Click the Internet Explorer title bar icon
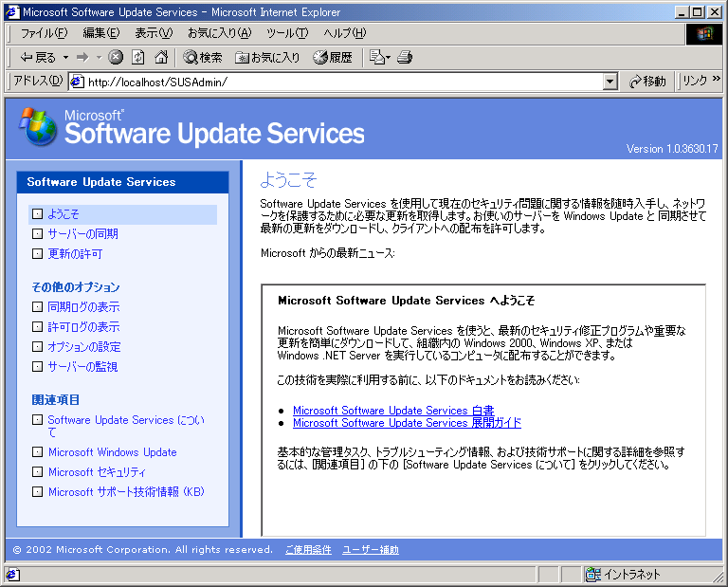The width and height of the screenshot is (728, 587). pyautogui.click(x=12, y=12)
